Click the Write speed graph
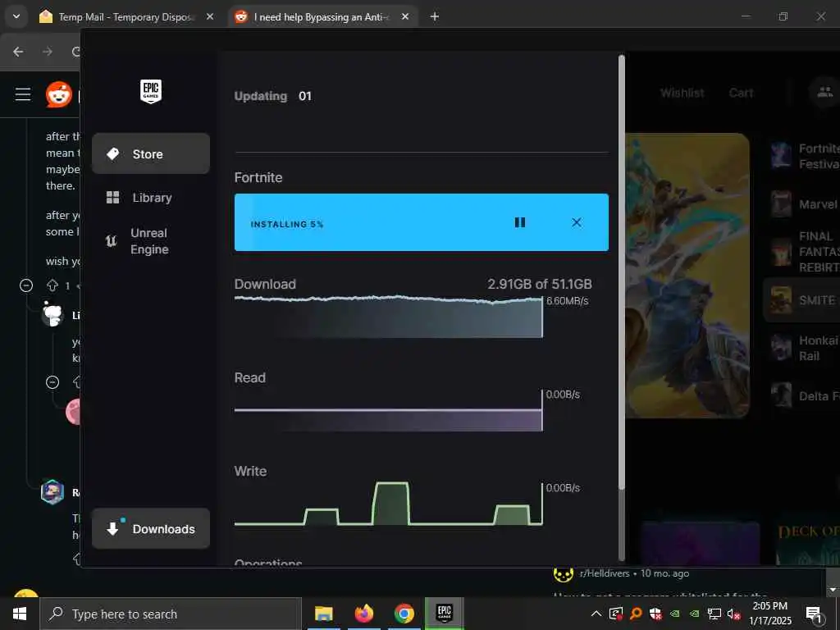 coord(388,503)
